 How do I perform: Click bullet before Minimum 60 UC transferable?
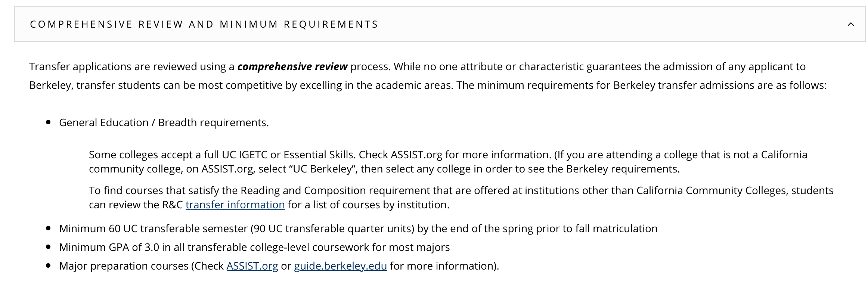coord(48,228)
